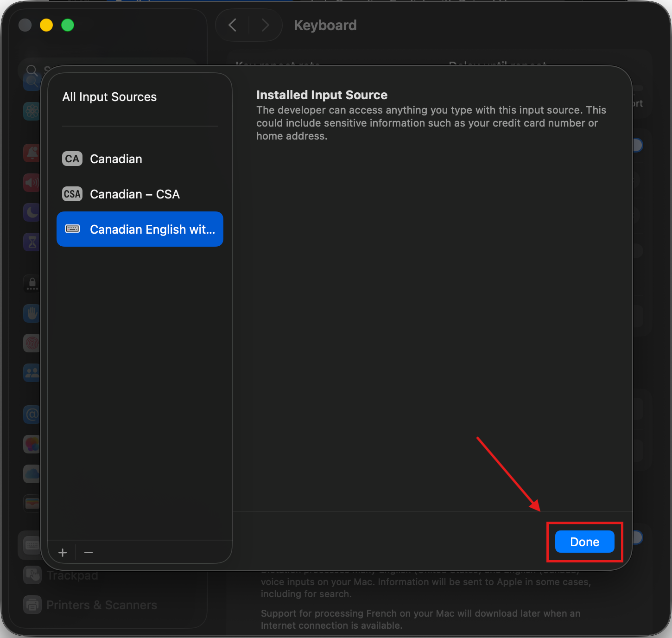Open the Screen Time hourglass icon
672x638 pixels.
tap(32, 242)
